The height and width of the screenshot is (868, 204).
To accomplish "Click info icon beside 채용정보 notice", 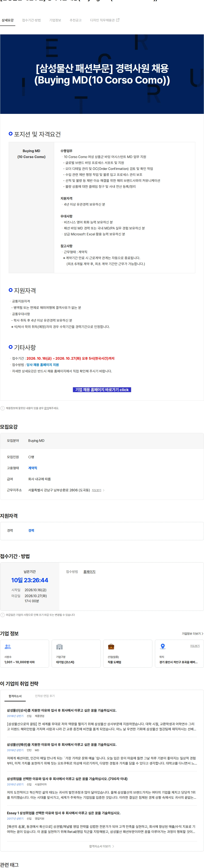I will pyautogui.click(x=3, y=408).
